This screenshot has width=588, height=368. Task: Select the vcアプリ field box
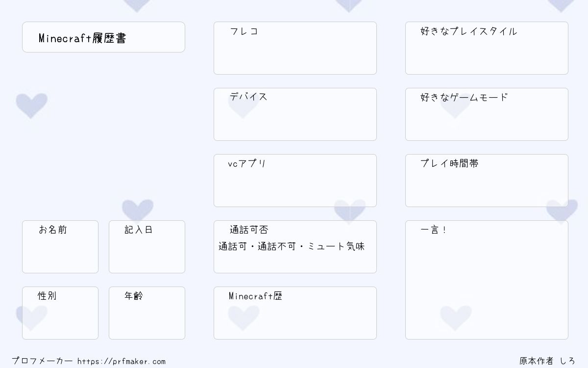[295, 181]
